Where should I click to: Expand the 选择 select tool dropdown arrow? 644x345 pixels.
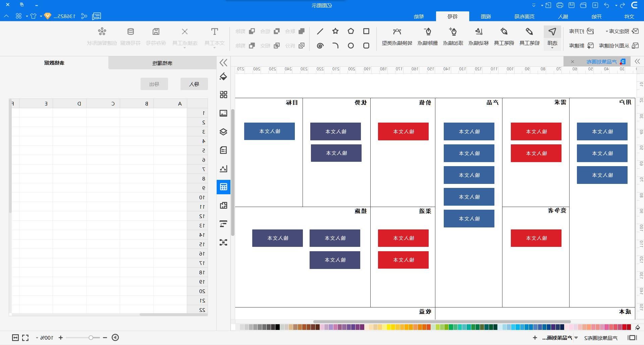tap(552, 48)
